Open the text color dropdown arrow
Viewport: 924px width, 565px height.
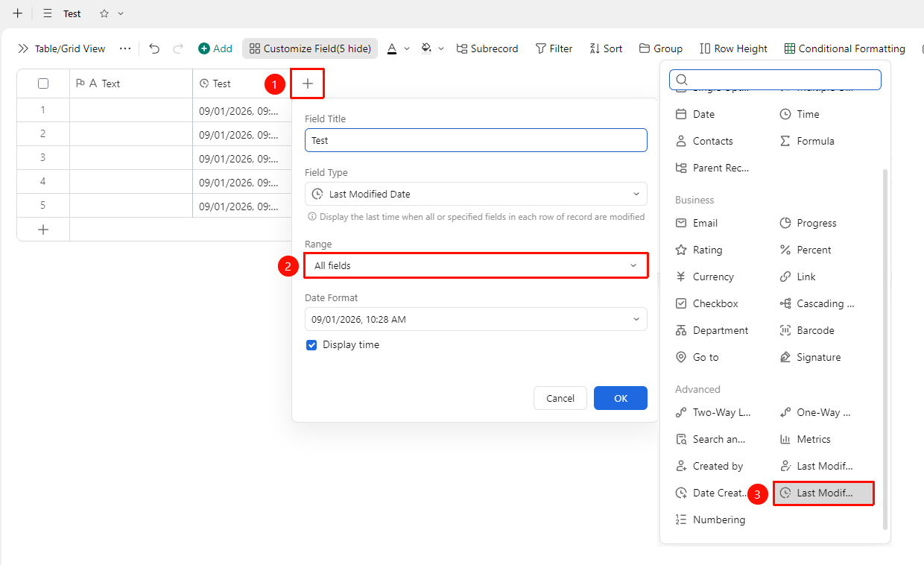pos(407,48)
